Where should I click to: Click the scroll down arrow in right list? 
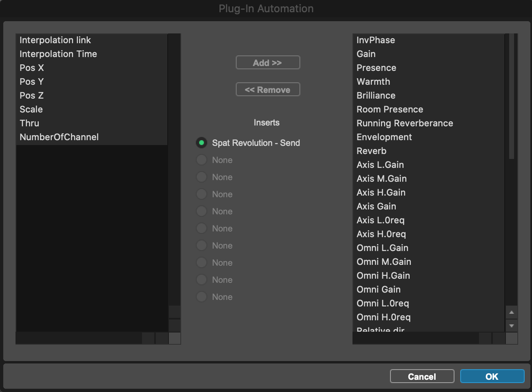point(511,326)
